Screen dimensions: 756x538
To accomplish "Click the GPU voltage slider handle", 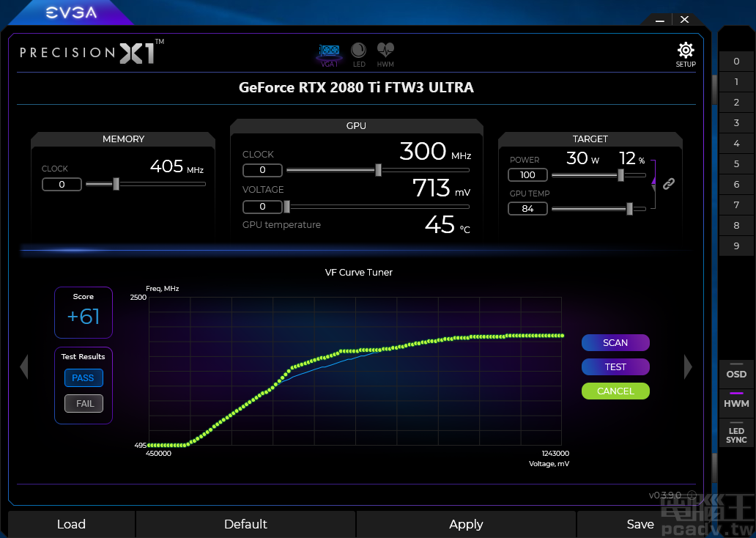I will (287, 207).
